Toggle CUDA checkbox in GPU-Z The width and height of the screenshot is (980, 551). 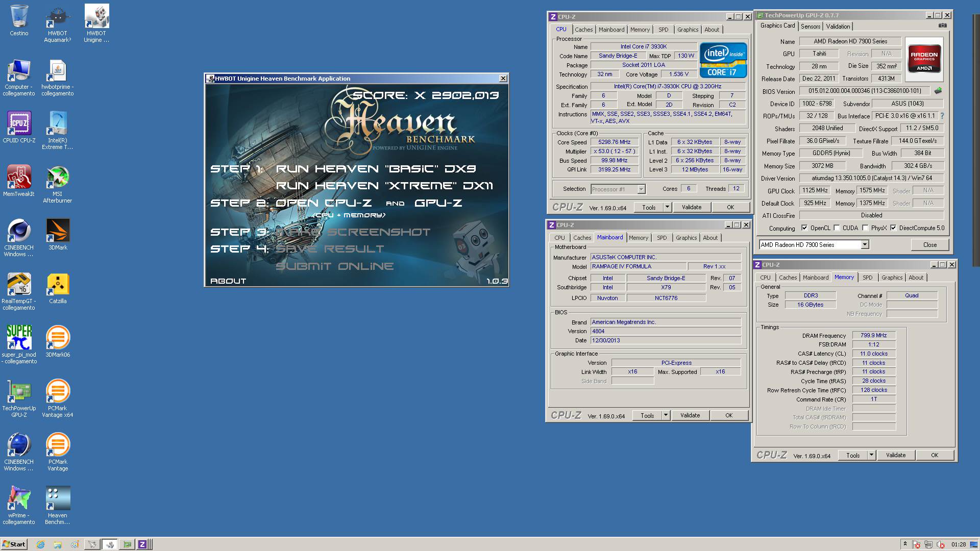pyautogui.click(x=837, y=228)
